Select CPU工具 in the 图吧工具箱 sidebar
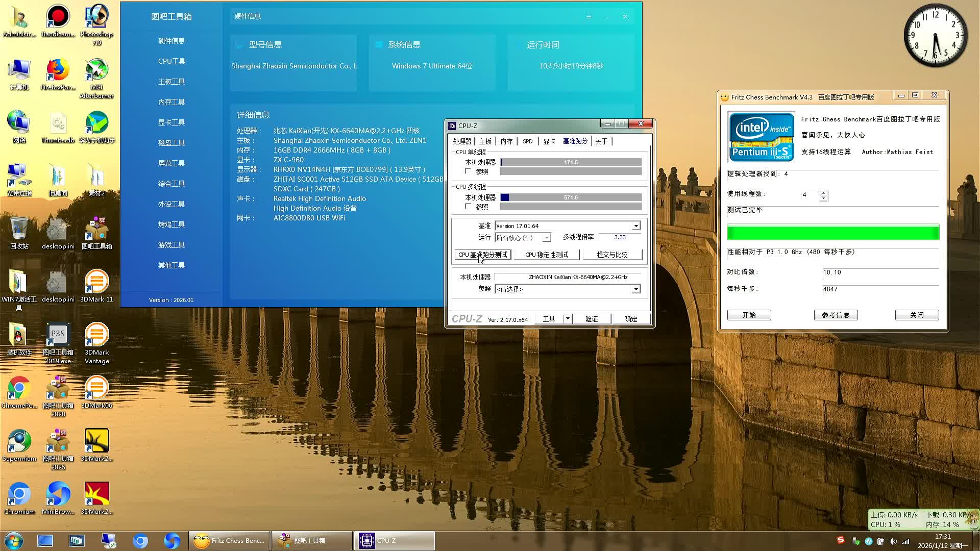The height and width of the screenshot is (551, 980). click(x=171, y=61)
